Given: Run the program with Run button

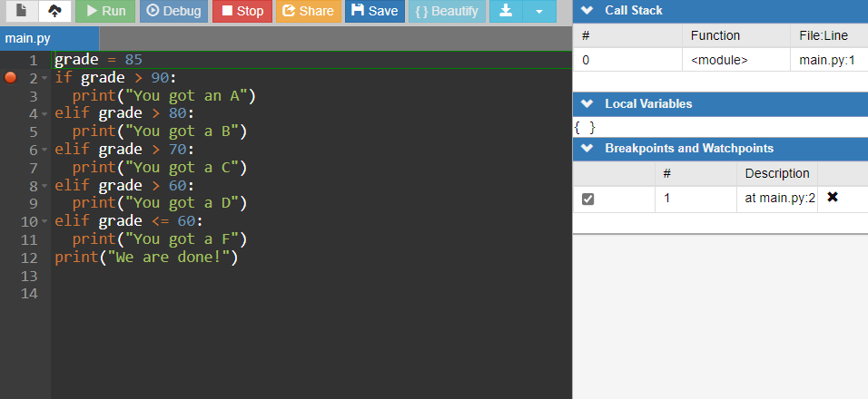Looking at the screenshot, I should [104, 12].
